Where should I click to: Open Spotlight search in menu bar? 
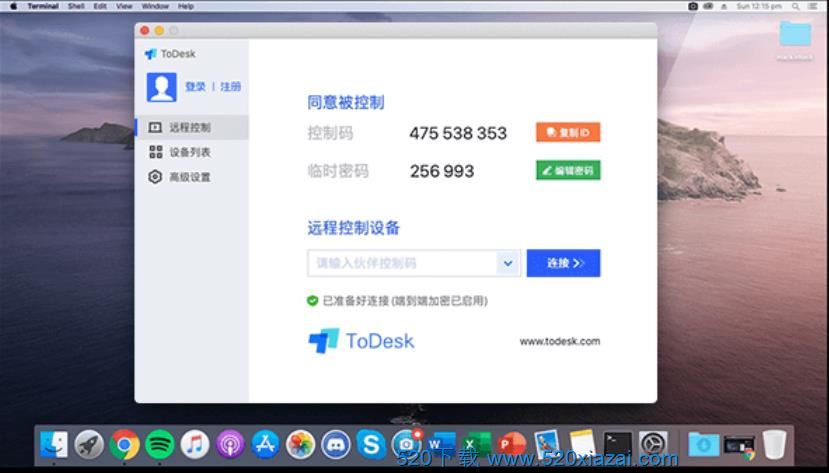[x=796, y=6]
